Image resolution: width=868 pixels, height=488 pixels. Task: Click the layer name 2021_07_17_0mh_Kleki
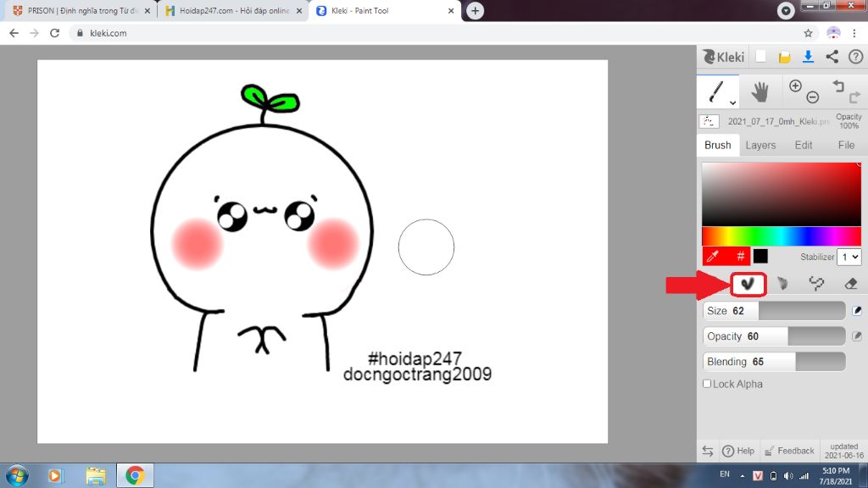(778, 121)
